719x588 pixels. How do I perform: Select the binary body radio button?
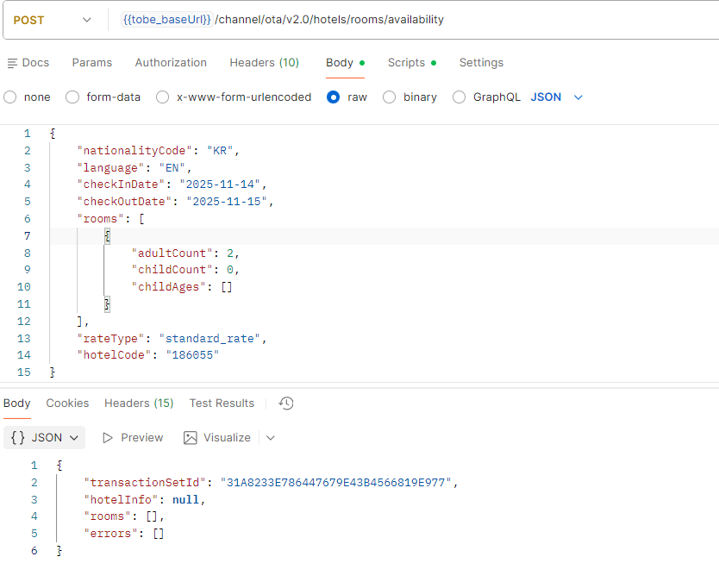pos(390,97)
